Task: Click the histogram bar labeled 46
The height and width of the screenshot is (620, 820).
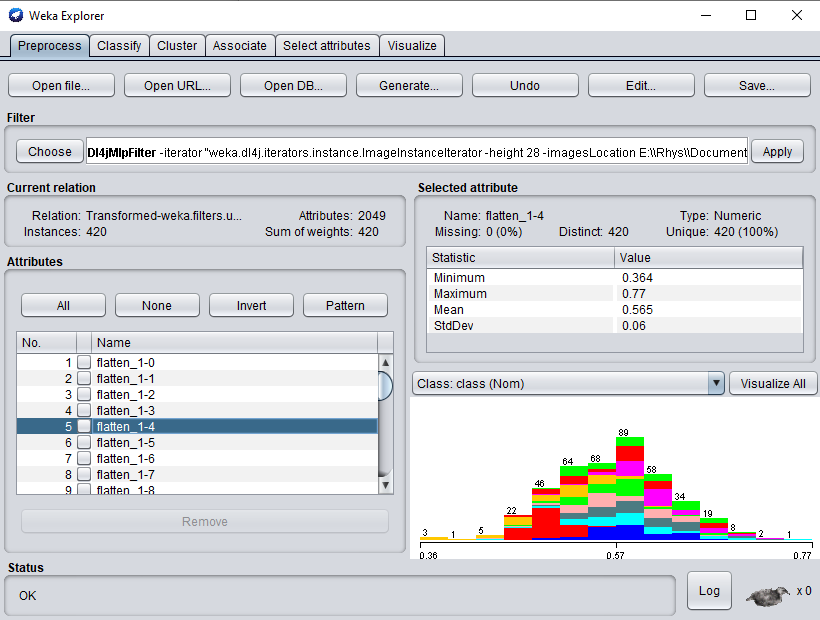Action: 546,513
